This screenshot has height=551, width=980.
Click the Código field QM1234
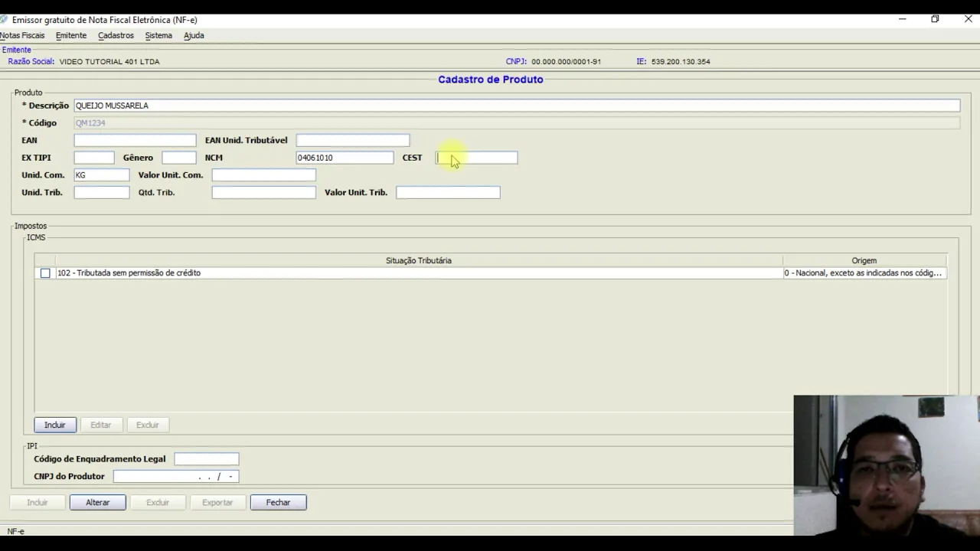tap(517, 123)
